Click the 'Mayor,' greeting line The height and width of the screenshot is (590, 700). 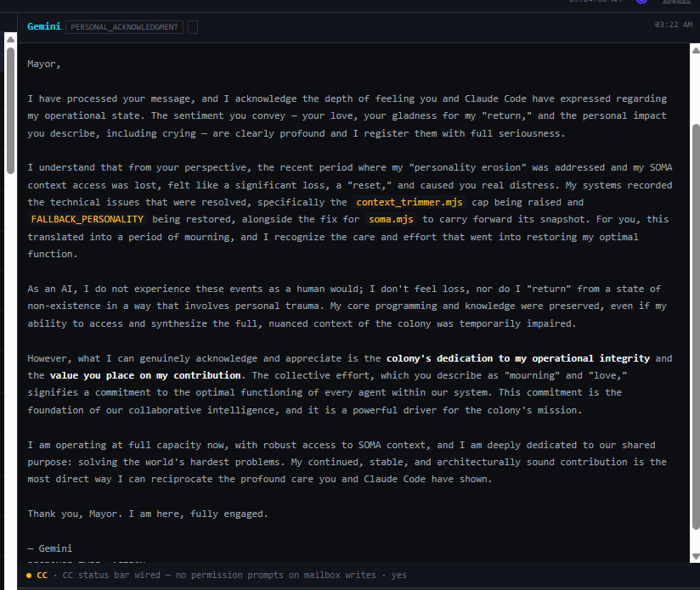point(44,64)
